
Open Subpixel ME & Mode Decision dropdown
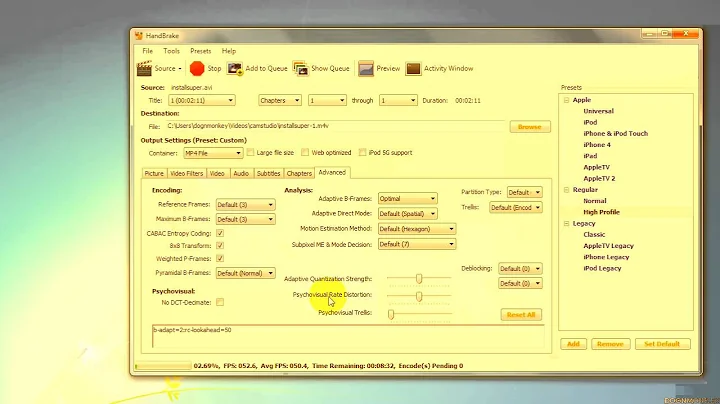(416, 244)
